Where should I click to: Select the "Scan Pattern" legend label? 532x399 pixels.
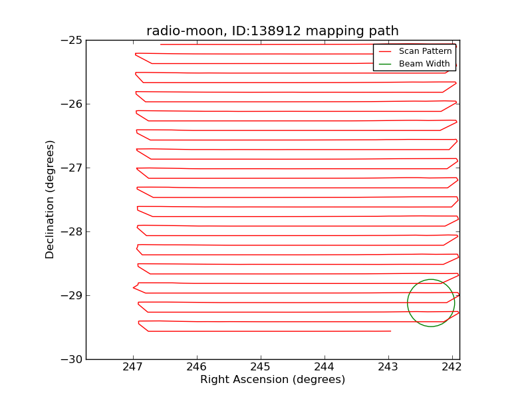point(425,51)
